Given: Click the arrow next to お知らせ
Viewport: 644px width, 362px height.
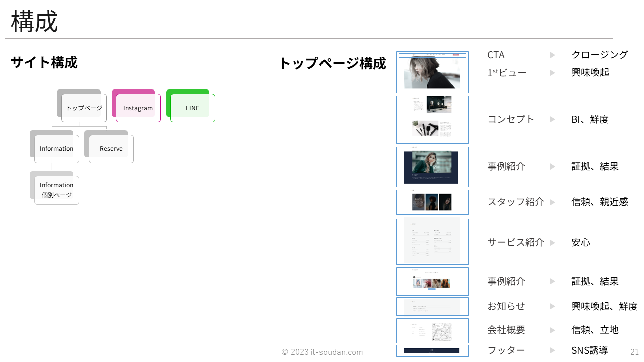Looking at the screenshot, I should (x=552, y=306).
